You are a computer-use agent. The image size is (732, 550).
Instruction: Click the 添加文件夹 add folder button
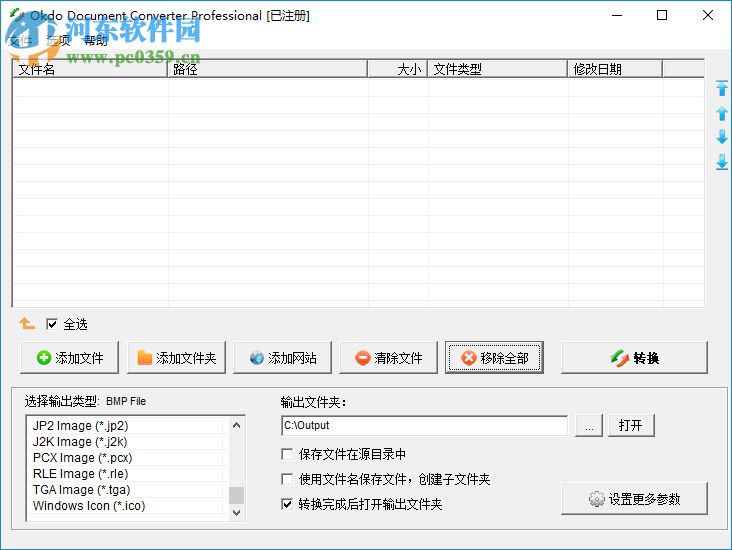176,358
